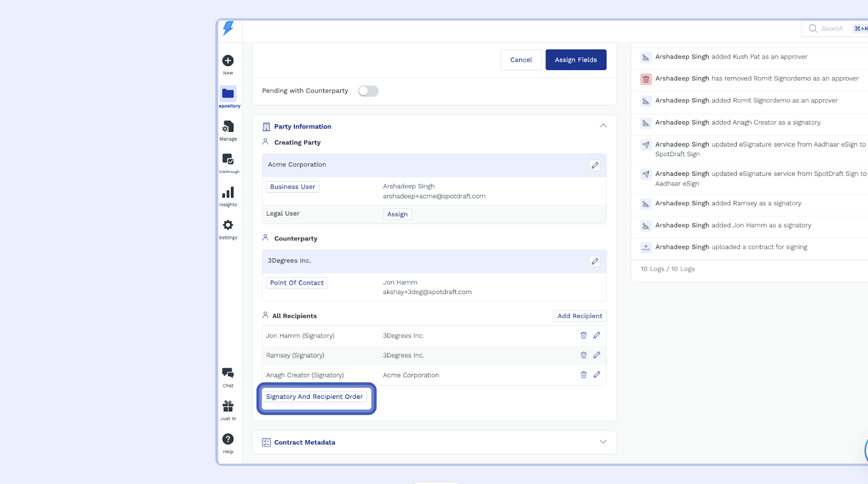Collapse the Party Information section

pos(603,126)
